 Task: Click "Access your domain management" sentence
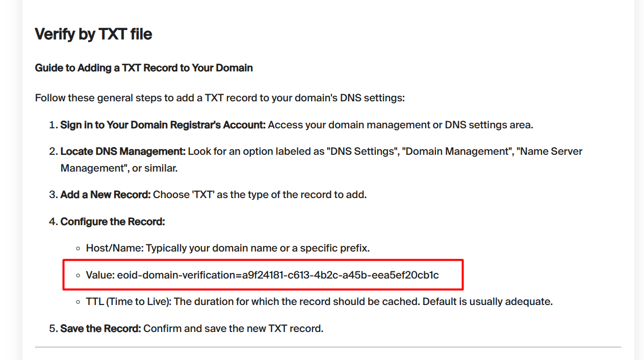coord(400,125)
